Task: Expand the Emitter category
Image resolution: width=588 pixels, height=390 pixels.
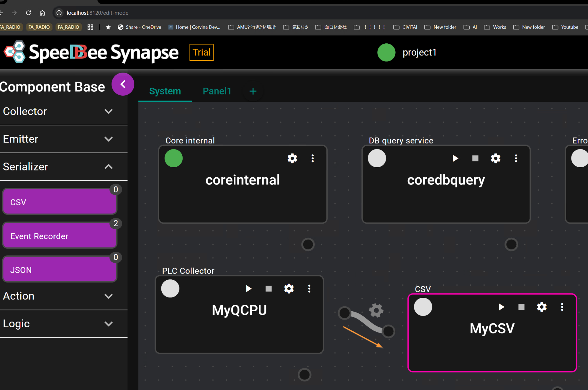Action: (x=109, y=139)
